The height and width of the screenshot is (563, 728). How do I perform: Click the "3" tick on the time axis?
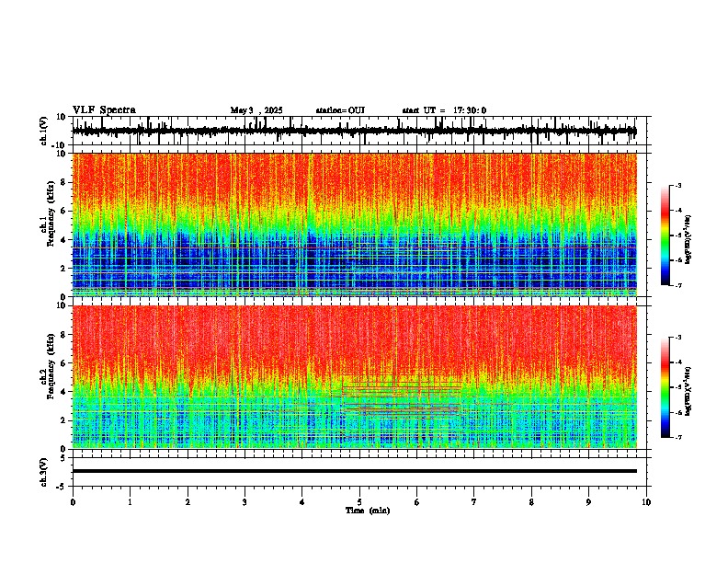[245, 502]
